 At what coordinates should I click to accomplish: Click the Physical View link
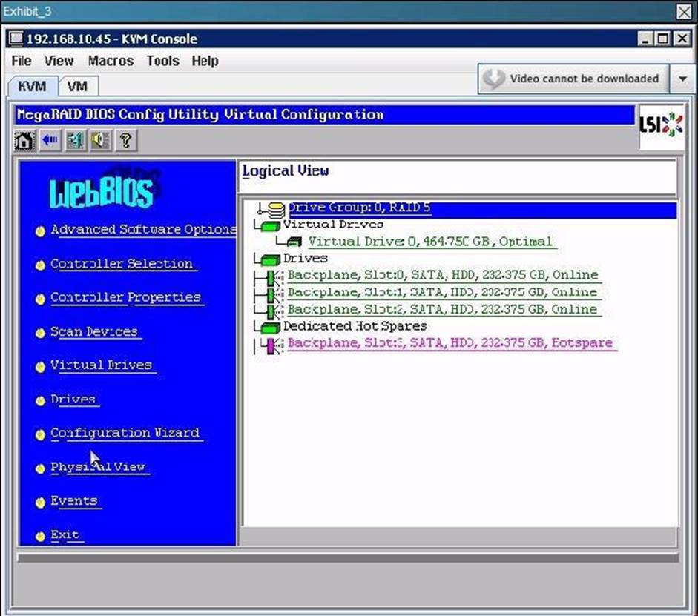coord(97,467)
